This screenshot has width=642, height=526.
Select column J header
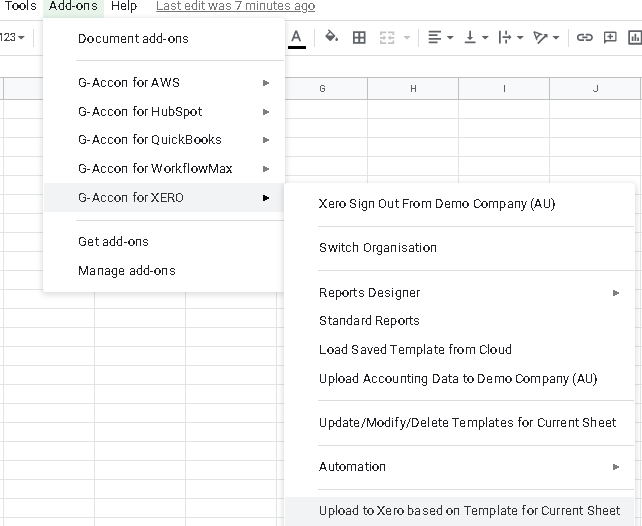pyautogui.click(x=595, y=88)
